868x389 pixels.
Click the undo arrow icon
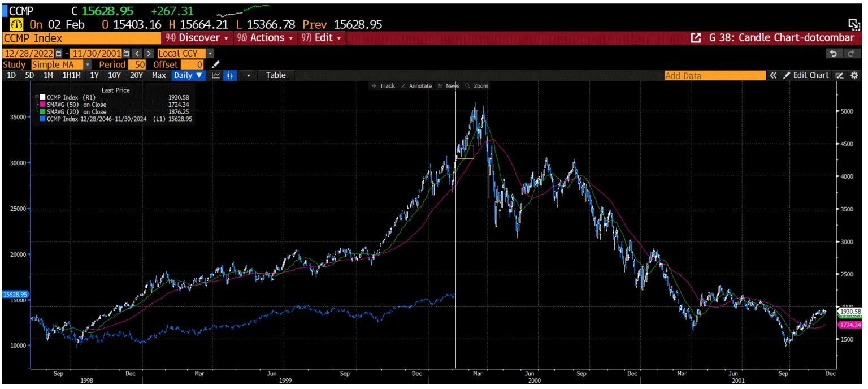pos(834,53)
